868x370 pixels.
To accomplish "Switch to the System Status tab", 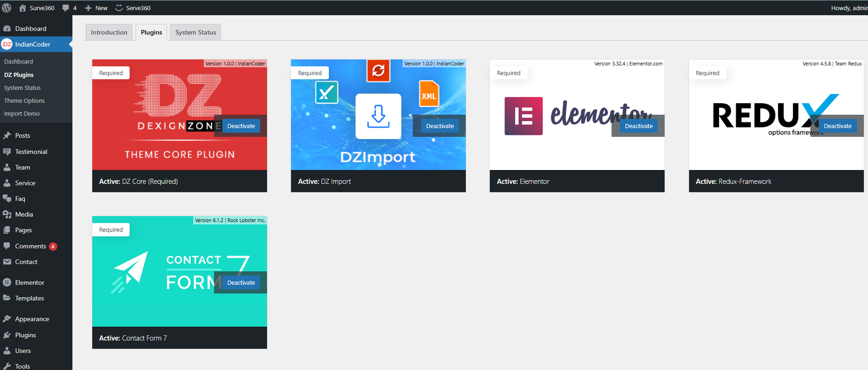I will tap(196, 32).
